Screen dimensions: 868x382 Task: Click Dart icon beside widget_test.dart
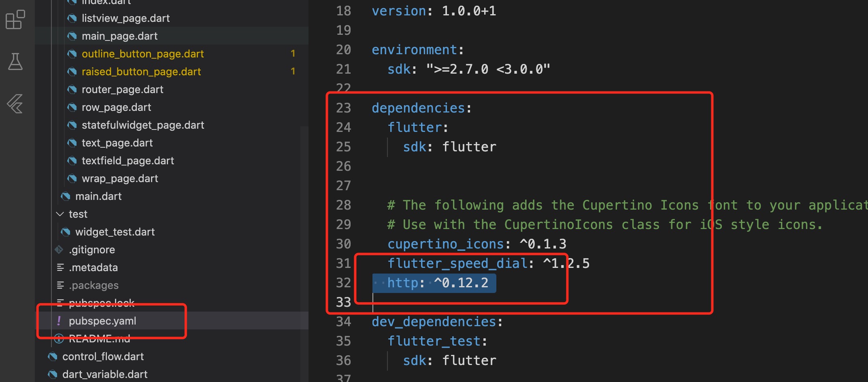pos(66,232)
